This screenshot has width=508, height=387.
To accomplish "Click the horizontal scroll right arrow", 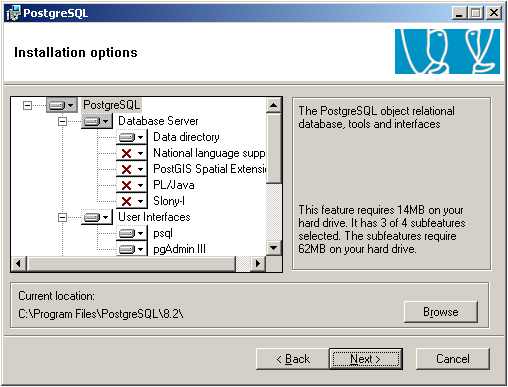I will 258,264.
